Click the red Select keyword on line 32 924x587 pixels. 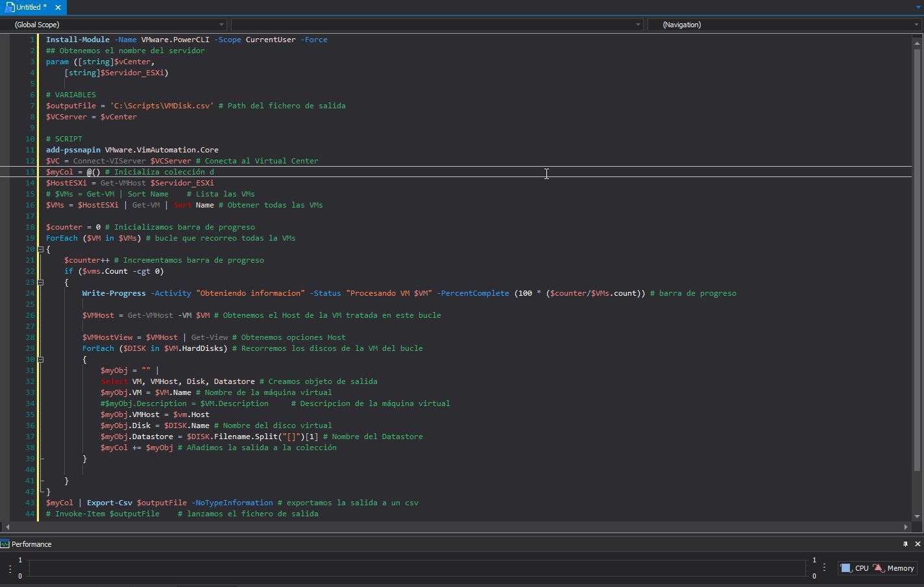pos(114,381)
